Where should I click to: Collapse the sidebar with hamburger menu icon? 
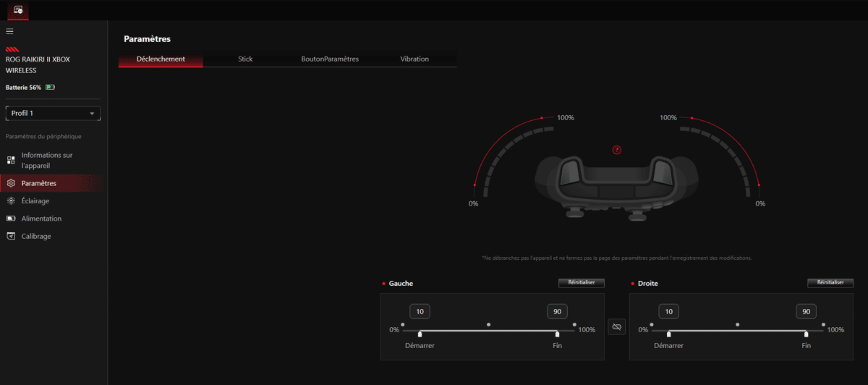click(10, 31)
